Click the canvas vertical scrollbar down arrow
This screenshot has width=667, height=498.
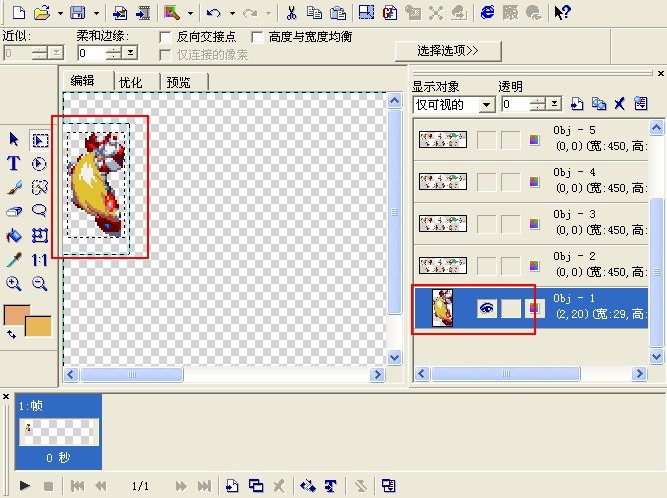tap(394, 357)
